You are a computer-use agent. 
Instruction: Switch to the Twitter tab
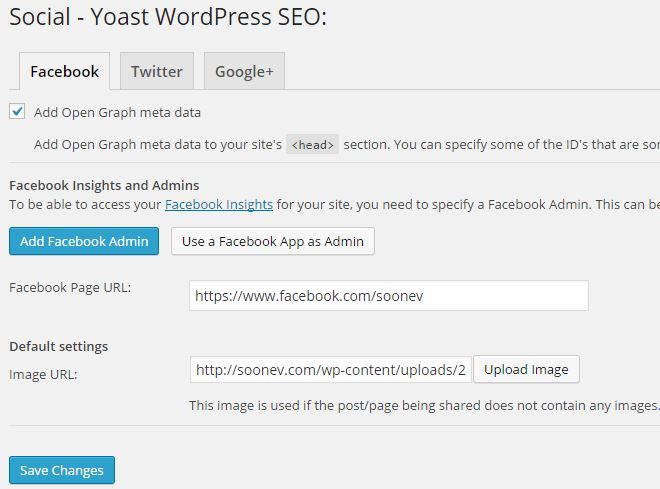pyautogui.click(x=157, y=71)
